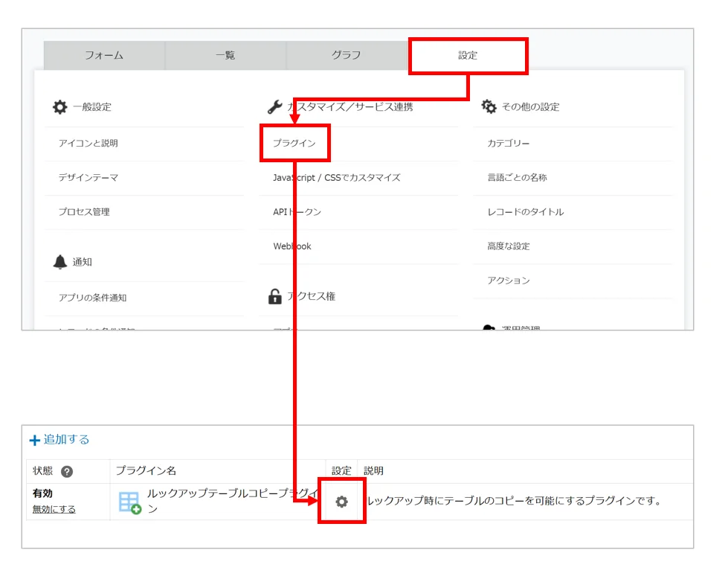Click the アクセス権 padlock icon

pos(275,296)
